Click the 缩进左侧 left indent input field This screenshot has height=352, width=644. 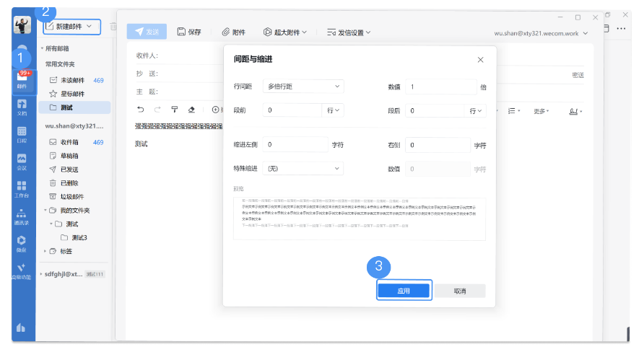[295, 145]
